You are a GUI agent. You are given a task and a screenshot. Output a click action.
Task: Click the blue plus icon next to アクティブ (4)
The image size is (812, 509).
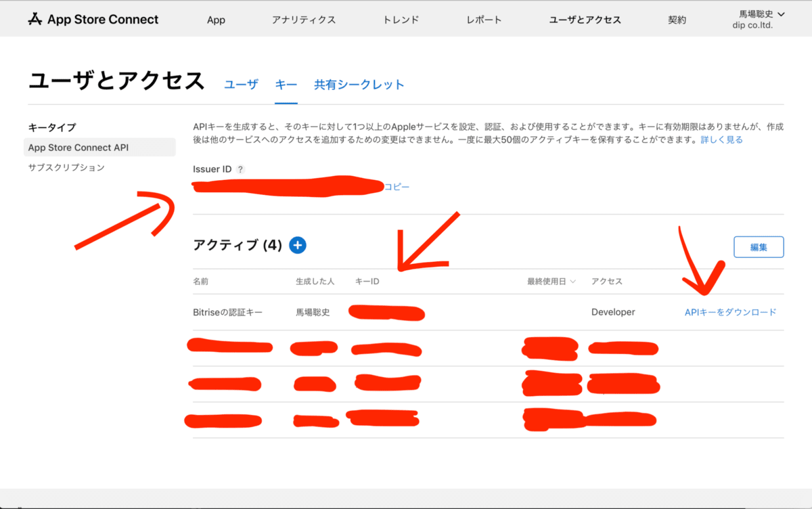point(298,245)
